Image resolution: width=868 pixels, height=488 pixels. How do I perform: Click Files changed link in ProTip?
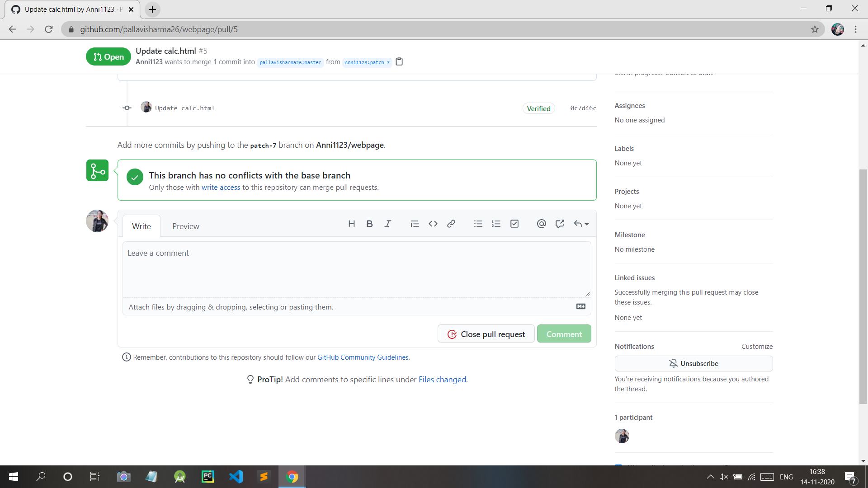[x=442, y=380]
